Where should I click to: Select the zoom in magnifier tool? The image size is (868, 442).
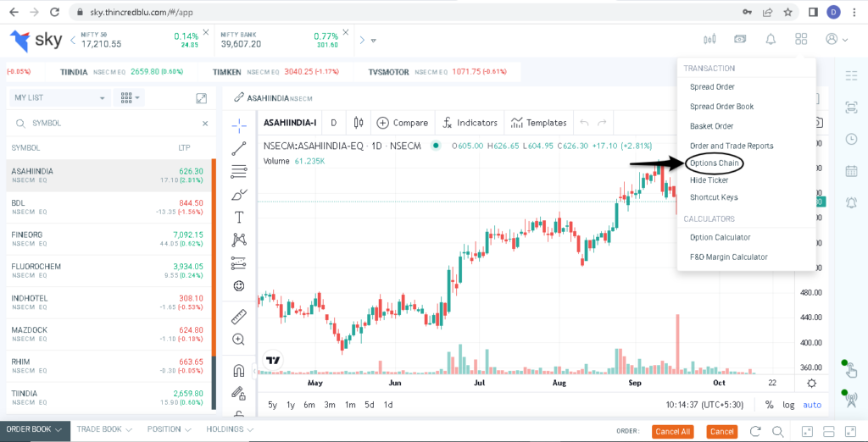point(239,339)
